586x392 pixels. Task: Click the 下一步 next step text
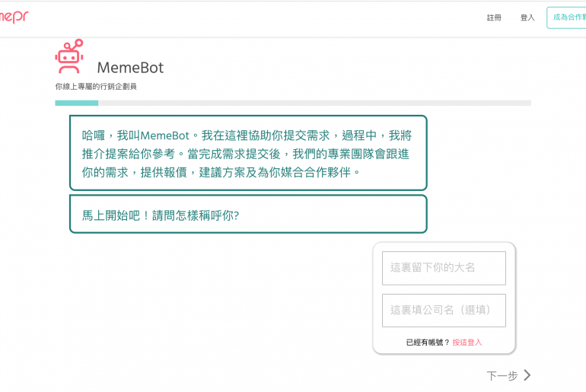point(502,375)
